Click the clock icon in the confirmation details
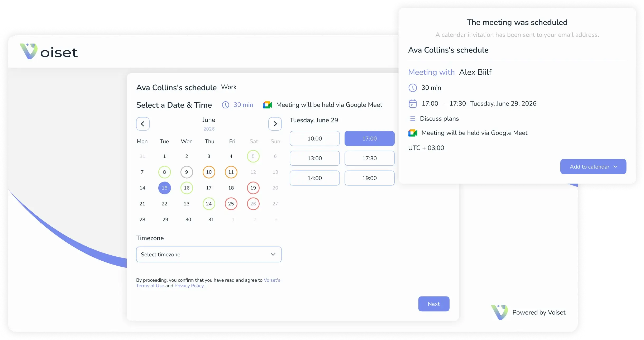This screenshot has width=644, height=340. click(x=412, y=88)
